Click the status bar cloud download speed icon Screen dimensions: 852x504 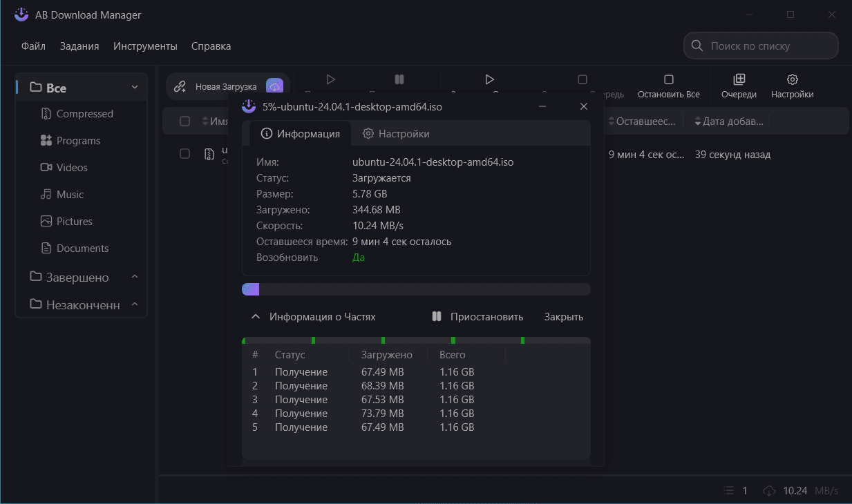click(x=769, y=491)
